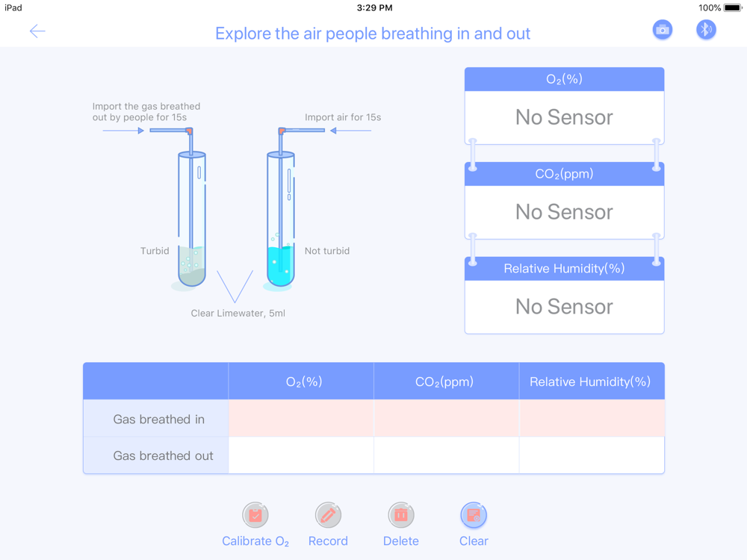Tap the Clear icon
747x560 pixels.
[474, 515]
